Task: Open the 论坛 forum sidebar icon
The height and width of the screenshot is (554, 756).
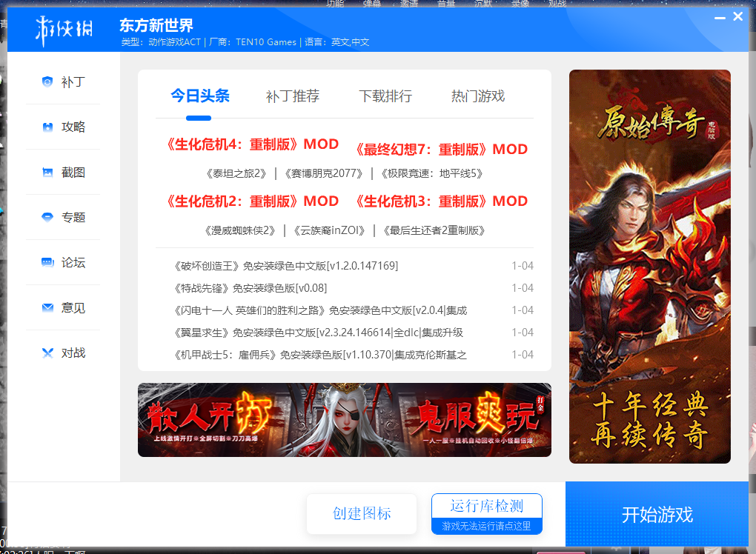Action: pyautogui.click(x=47, y=262)
